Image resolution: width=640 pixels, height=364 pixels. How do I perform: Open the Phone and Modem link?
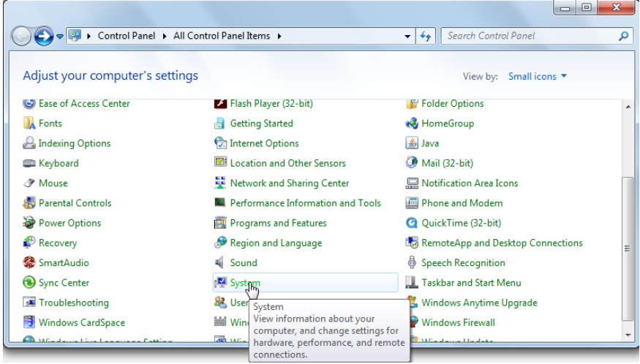coord(462,202)
